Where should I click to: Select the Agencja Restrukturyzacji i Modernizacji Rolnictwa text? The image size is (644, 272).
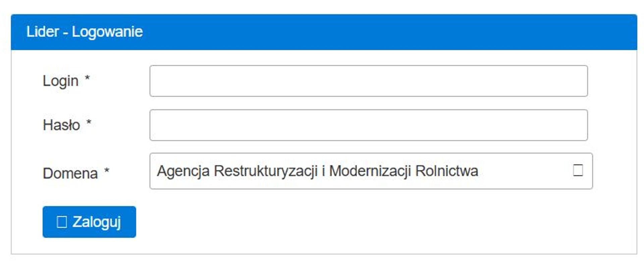point(317,171)
